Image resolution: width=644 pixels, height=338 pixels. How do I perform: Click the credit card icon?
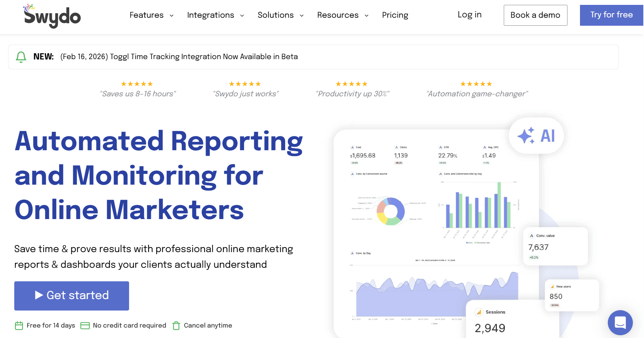85,325
